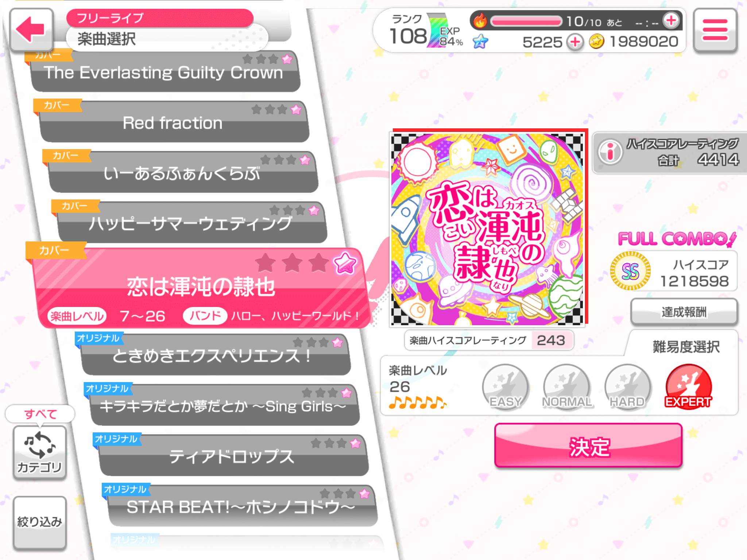Open 達成報酬 achievement rewards

click(684, 312)
